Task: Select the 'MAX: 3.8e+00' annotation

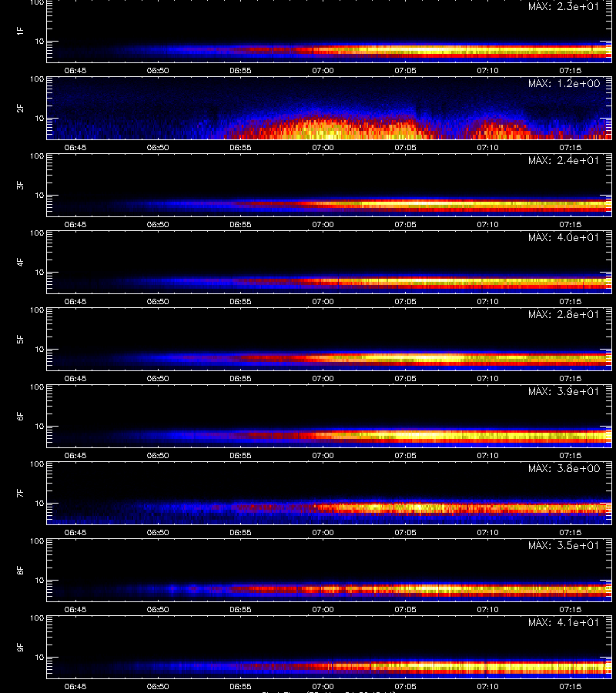Action: [564, 468]
